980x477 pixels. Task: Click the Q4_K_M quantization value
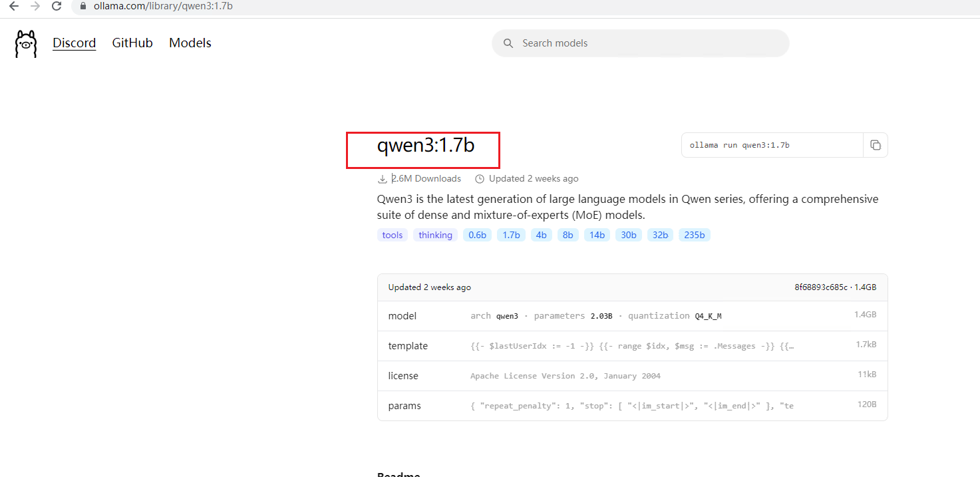(708, 316)
